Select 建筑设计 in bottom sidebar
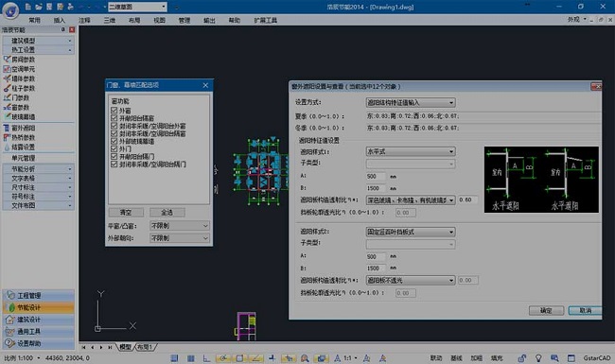This screenshot has height=364, width=615. (x=39, y=320)
